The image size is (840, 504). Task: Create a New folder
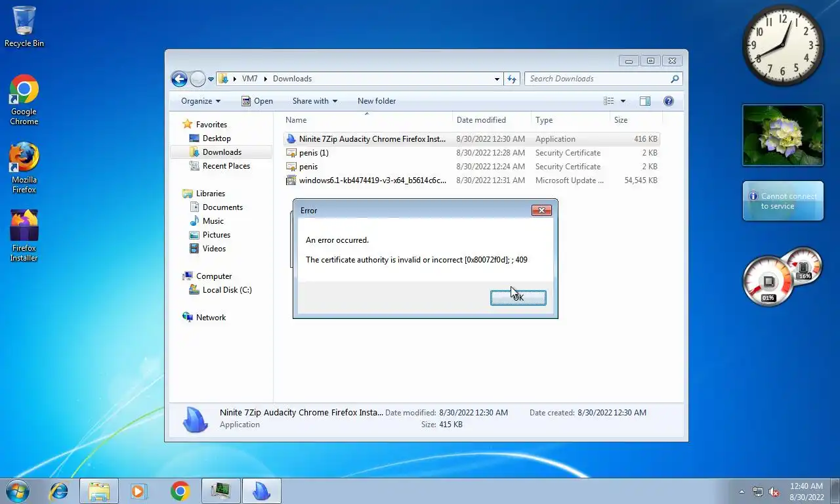377,101
